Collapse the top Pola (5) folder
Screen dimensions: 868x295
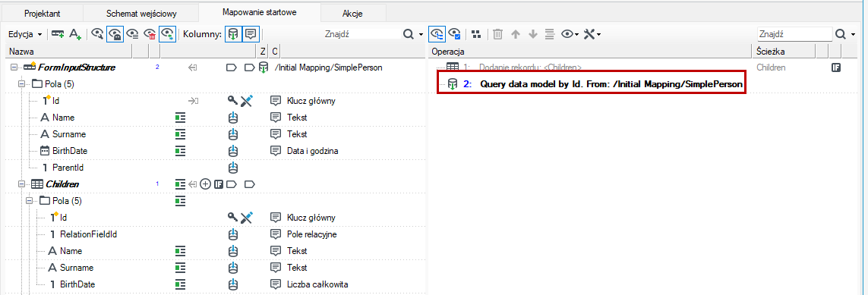coord(21,84)
